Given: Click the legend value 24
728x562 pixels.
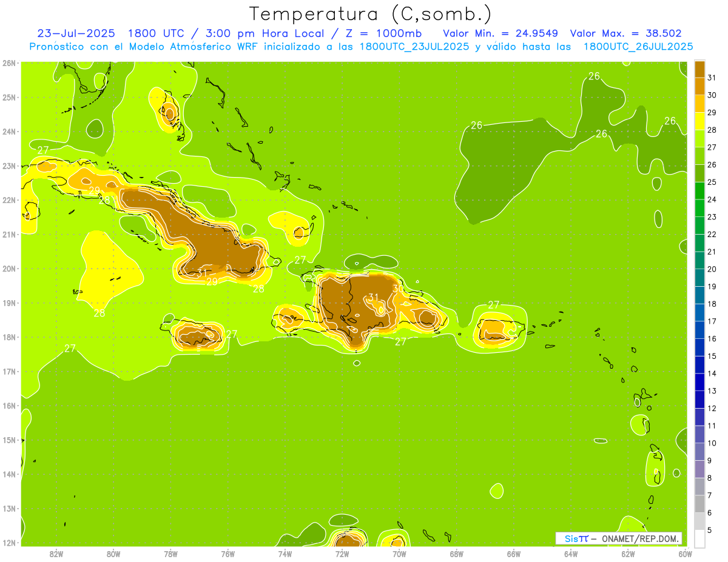Looking at the screenshot, I should [x=712, y=199].
